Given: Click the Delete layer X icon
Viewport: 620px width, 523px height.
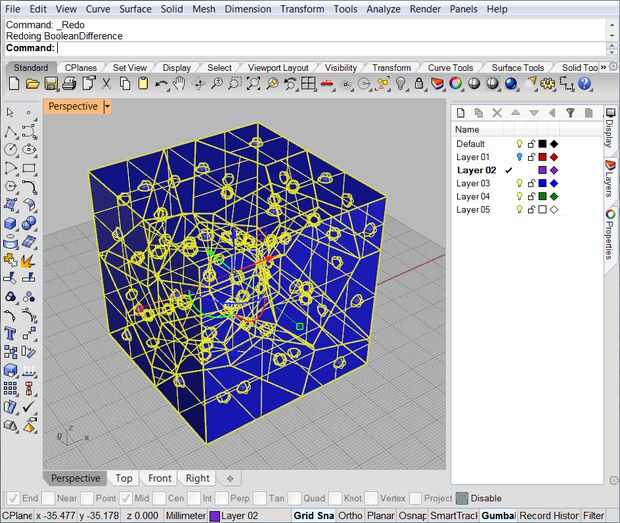Looking at the screenshot, I should pyautogui.click(x=497, y=113).
